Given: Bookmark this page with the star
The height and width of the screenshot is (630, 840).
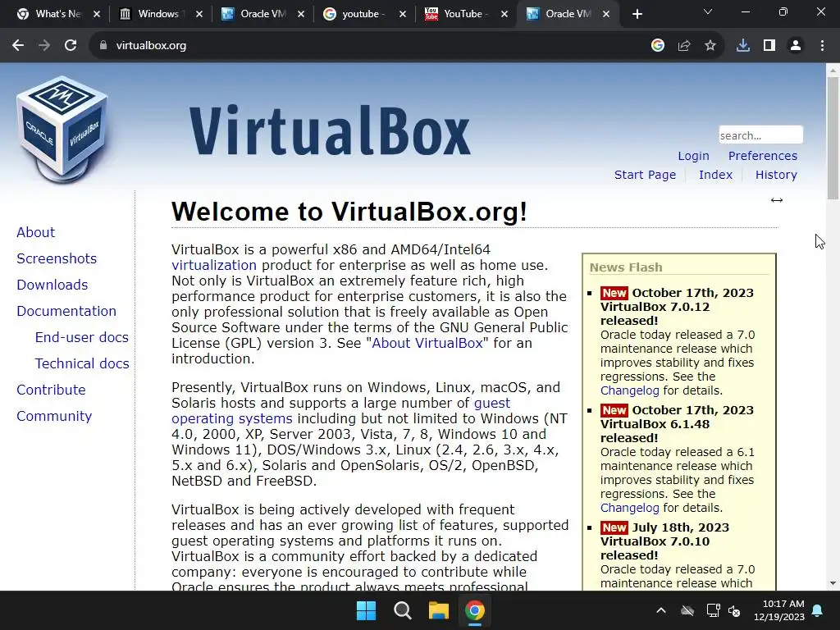Looking at the screenshot, I should [x=710, y=46].
